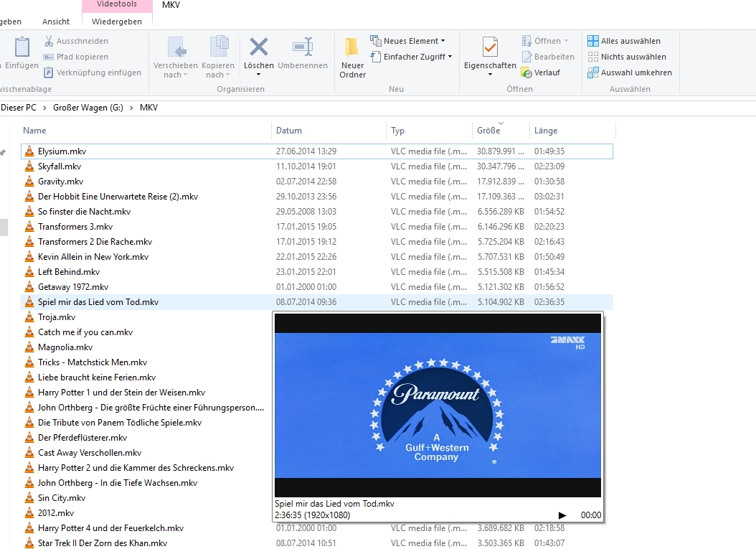756x549 pixels.
Task: Click the Umbenennen icon
Action: point(303,47)
